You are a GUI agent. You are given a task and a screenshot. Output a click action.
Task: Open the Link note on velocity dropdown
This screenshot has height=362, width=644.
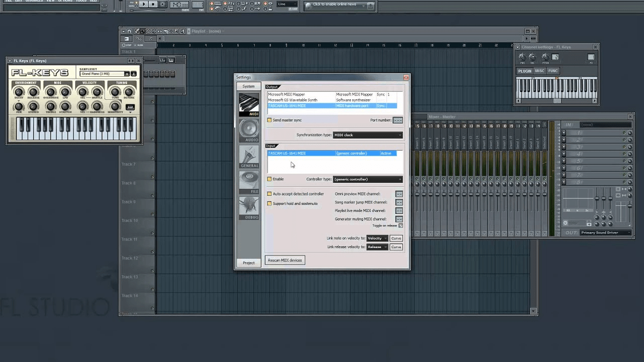click(x=377, y=238)
